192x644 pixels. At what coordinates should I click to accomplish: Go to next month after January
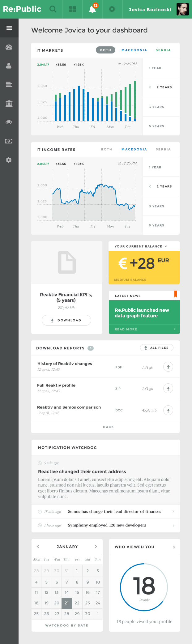click(x=96, y=547)
